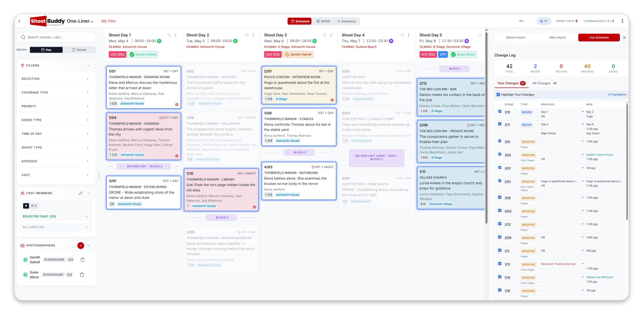Click target icon on scene 1/01

pos(177,105)
